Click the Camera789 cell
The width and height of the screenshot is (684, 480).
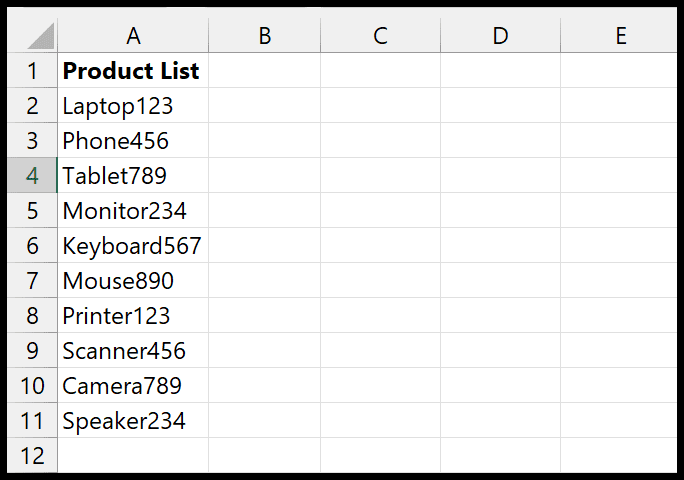tap(133, 385)
